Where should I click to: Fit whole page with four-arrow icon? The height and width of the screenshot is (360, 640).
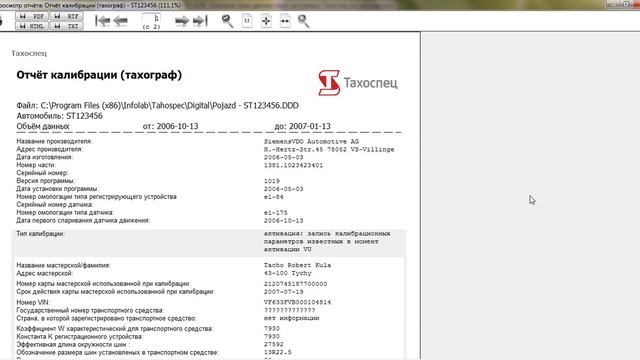coord(266,21)
